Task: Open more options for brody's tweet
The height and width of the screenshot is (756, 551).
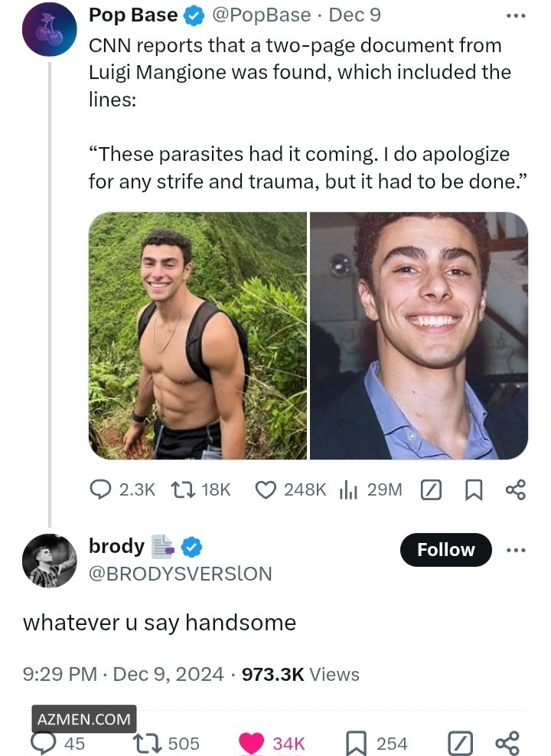Action: [517, 550]
